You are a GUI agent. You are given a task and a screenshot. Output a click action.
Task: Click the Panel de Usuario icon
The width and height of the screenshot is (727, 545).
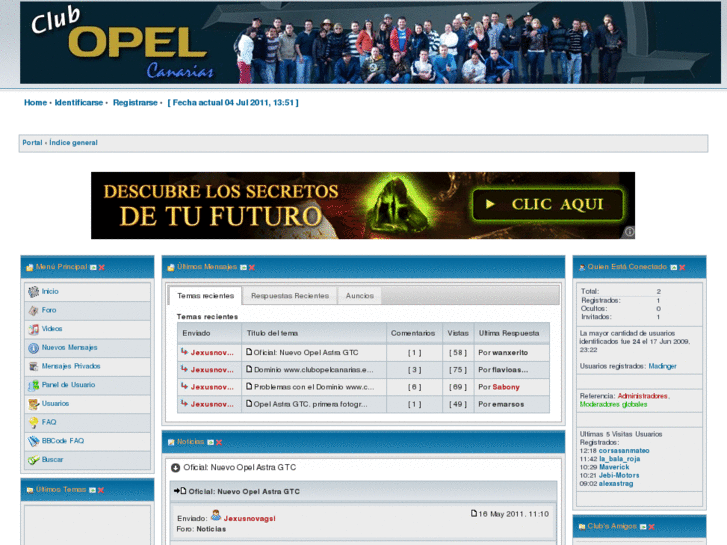pos(33,385)
